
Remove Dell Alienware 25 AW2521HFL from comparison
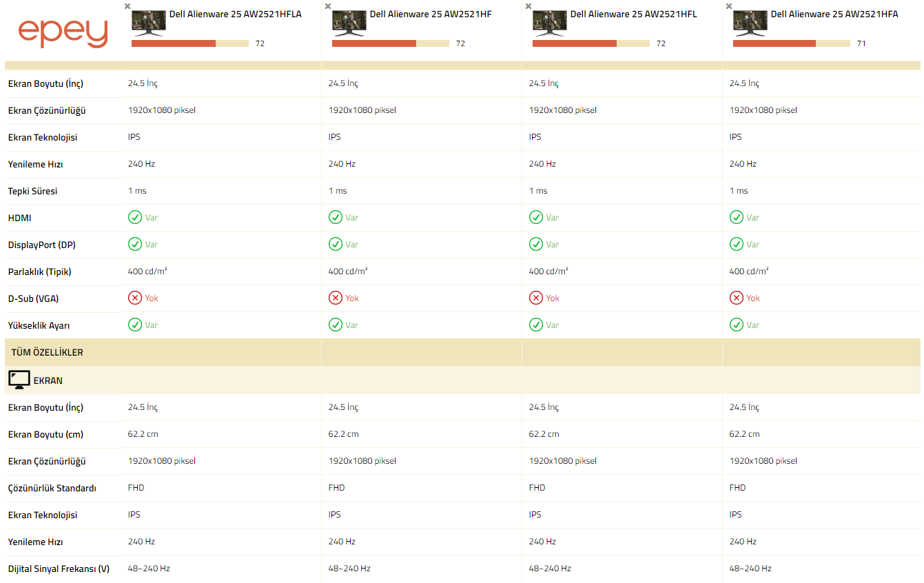click(x=528, y=6)
